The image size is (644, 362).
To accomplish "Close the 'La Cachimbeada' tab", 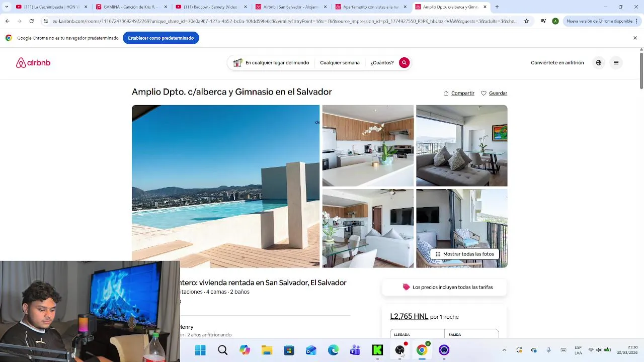I will 86,7.
